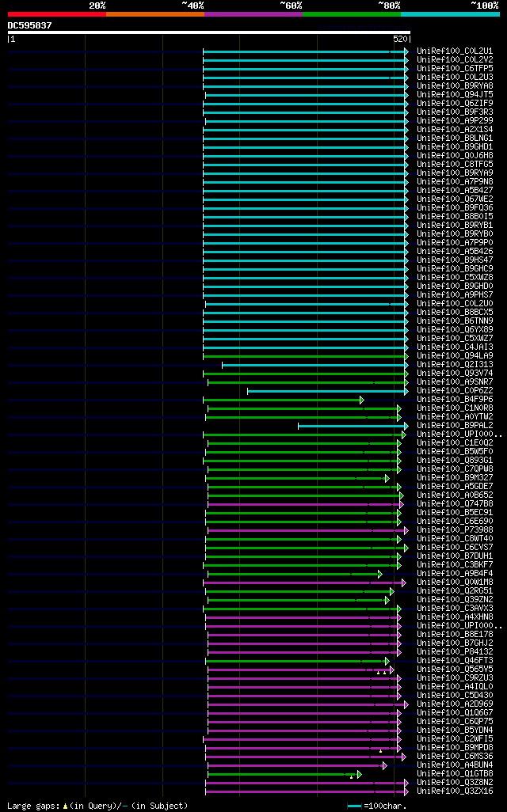
Task: Open hit UniRef100_A9P299
Action: [x=455, y=120]
